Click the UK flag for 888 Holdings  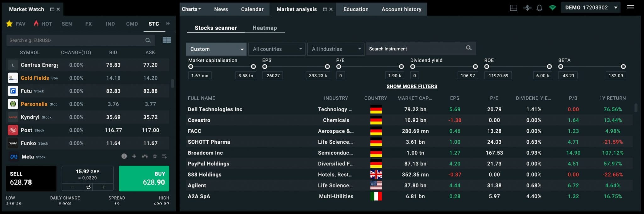point(376,175)
